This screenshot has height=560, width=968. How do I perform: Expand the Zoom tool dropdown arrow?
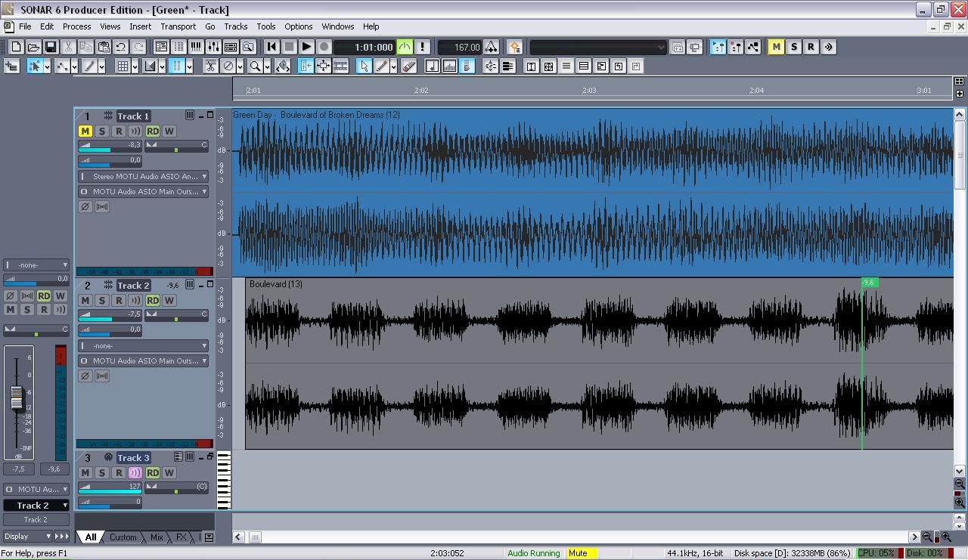point(268,67)
